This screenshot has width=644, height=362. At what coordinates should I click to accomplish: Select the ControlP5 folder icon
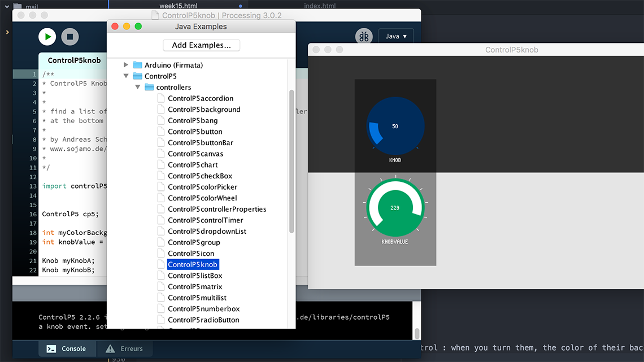pyautogui.click(x=138, y=76)
